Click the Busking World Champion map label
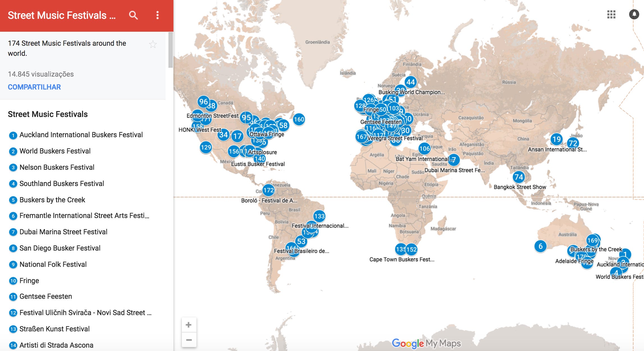Viewport: 644px width, 351px height. [x=412, y=92]
